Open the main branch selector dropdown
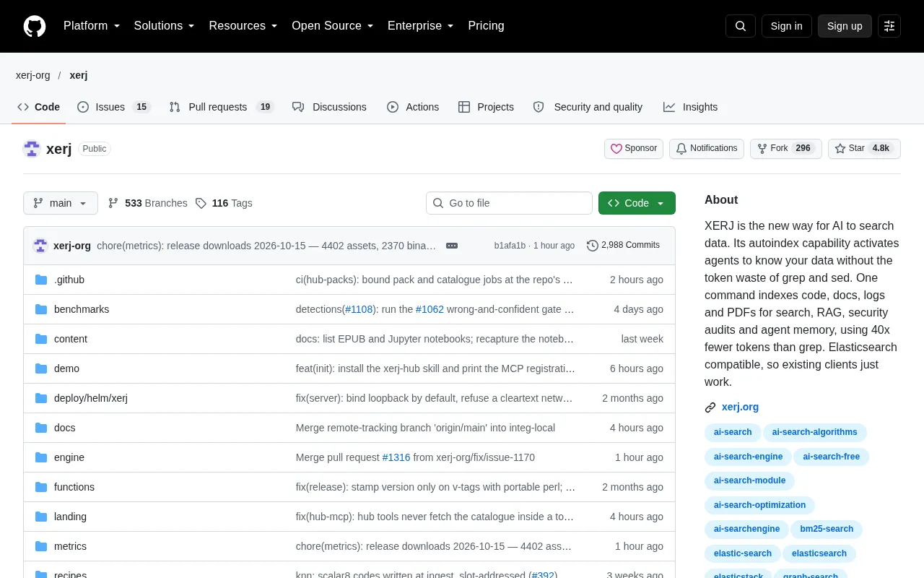Viewport: 924px width, 578px height. [x=61, y=203]
